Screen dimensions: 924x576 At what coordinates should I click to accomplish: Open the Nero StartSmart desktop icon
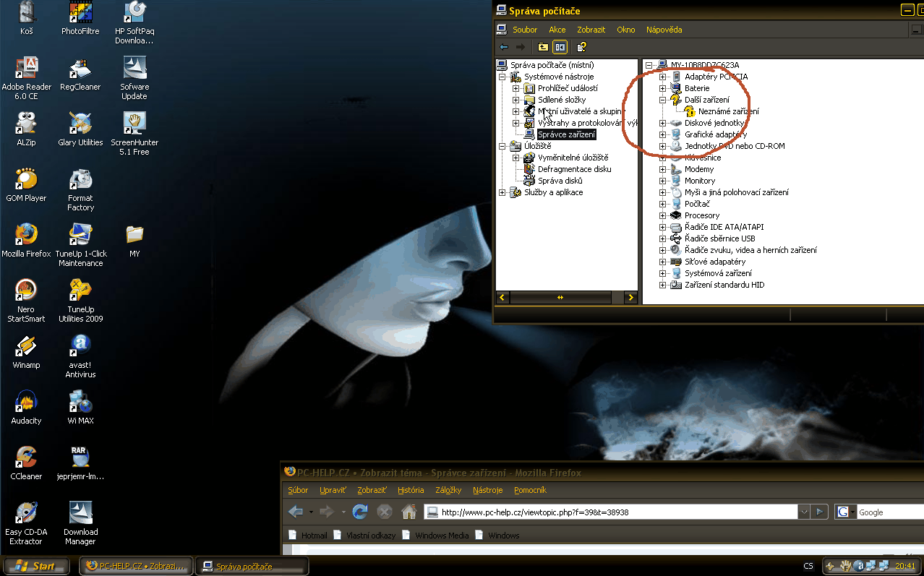coord(26,291)
